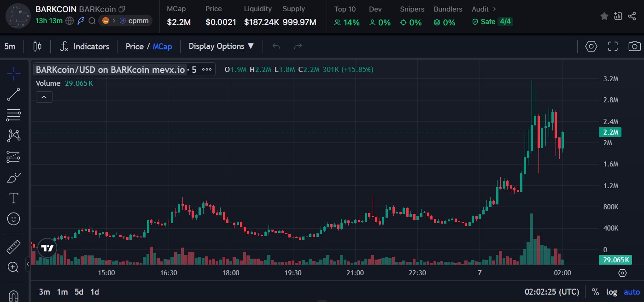This screenshot has height=302, width=644.
Task: Open the Fibonacci retracement tool
Action: pyautogui.click(x=14, y=115)
